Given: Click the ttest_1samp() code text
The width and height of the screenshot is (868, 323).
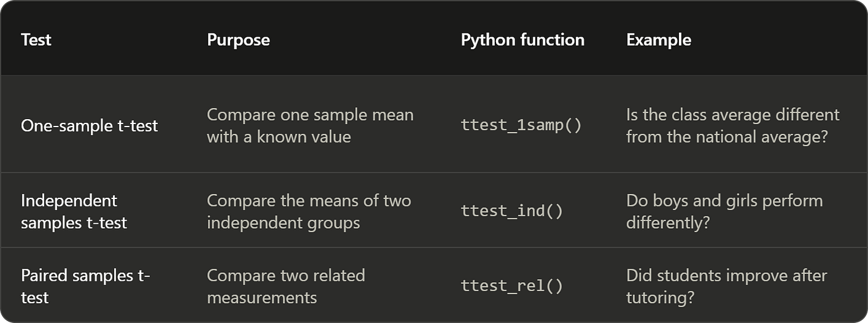Looking at the screenshot, I should 521,125.
